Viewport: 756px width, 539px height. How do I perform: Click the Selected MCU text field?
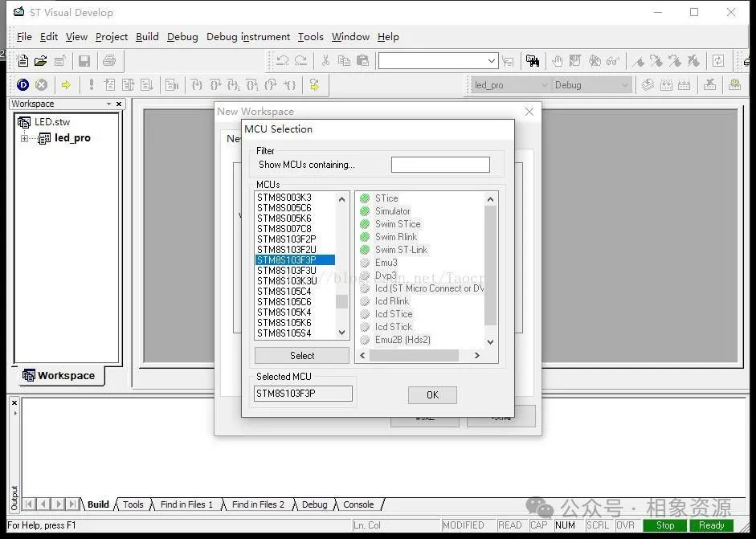(303, 394)
